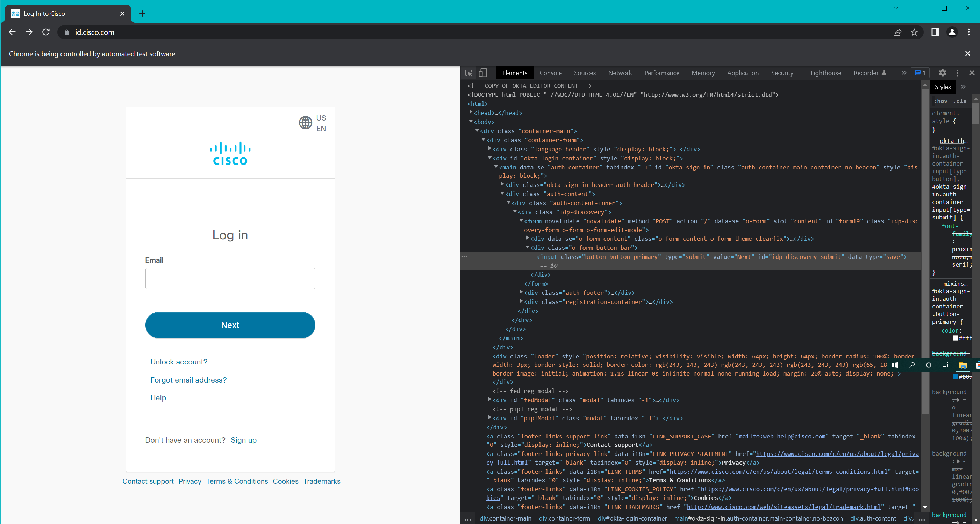980x524 pixels.
Task: Open the DevTools three-dot customize menu
Action: (958, 73)
